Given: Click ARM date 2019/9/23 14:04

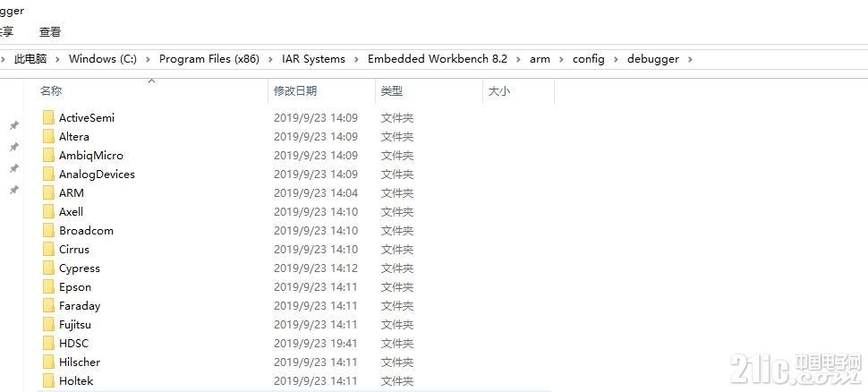Looking at the screenshot, I should pyautogui.click(x=316, y=192).
